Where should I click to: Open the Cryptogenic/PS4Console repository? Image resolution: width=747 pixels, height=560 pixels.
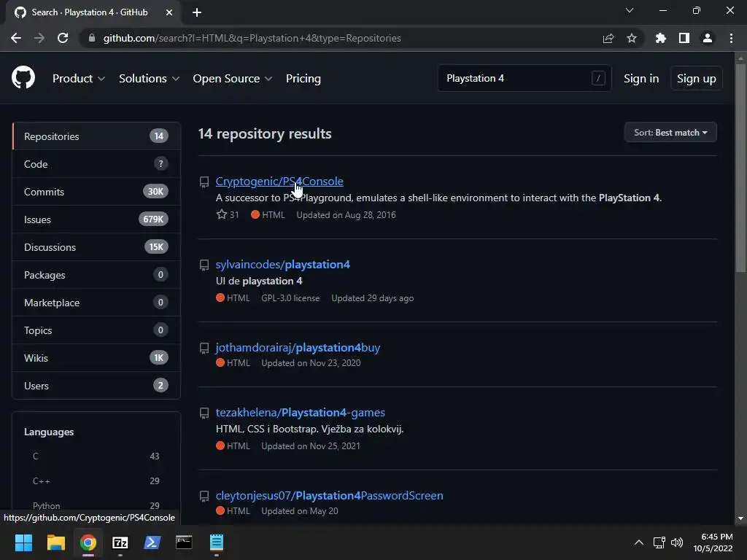tap(279, 182)
